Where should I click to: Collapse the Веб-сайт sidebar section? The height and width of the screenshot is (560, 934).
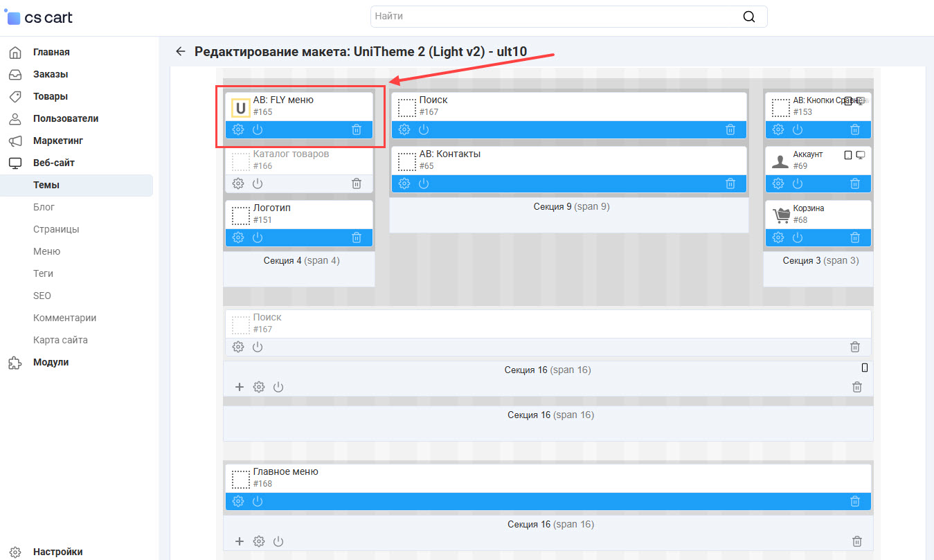pyautogui.click(x=53, y=163)
